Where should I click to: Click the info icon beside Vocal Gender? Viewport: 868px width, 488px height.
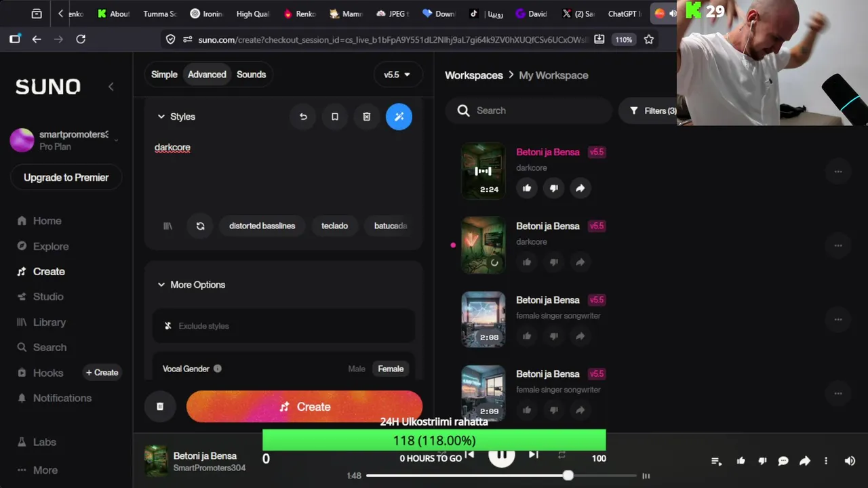coord(218,369)
